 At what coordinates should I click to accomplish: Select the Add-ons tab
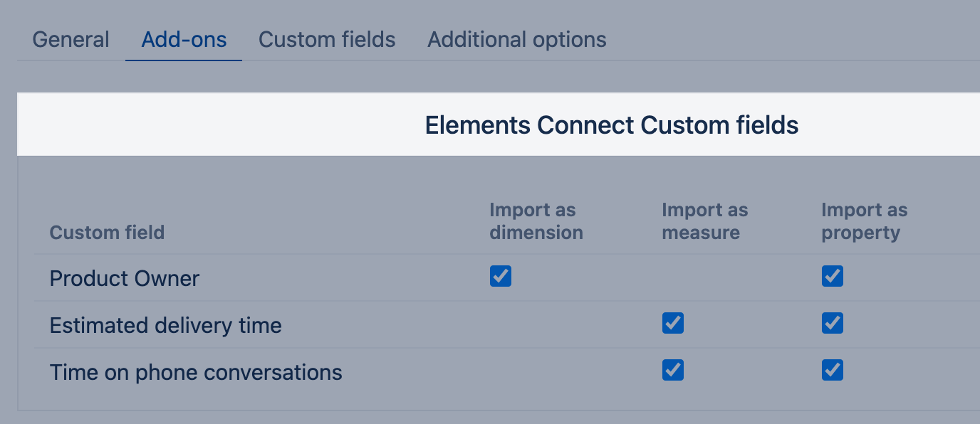[x=184, y=39]
